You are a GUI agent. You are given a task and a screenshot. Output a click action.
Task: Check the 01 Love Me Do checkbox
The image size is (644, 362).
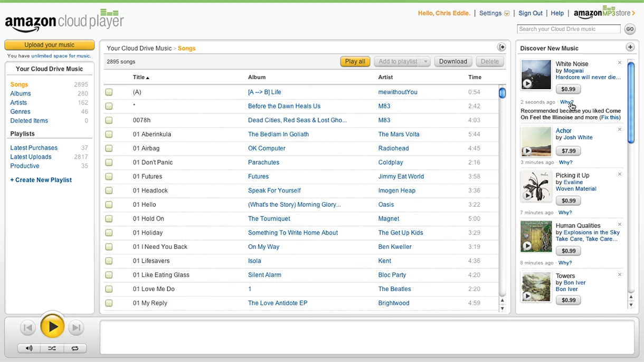tap(109, 289)
